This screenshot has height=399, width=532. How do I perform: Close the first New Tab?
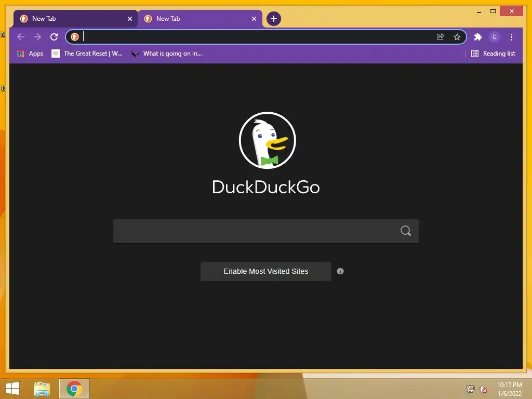[129, 19]
